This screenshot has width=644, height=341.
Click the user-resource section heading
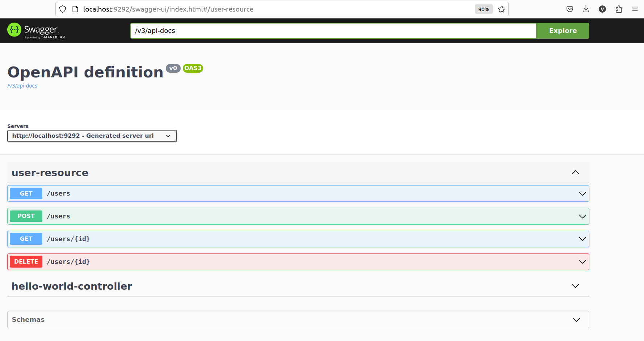pyautogui.click(x=50, y=173)
